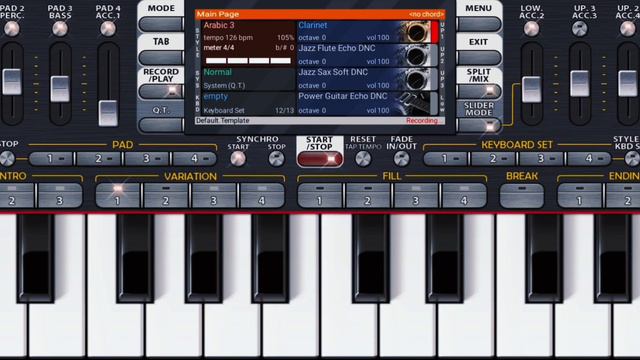The image size is (640, 360).
Task: Click the Q.T. button
Action: pos(161,124)
